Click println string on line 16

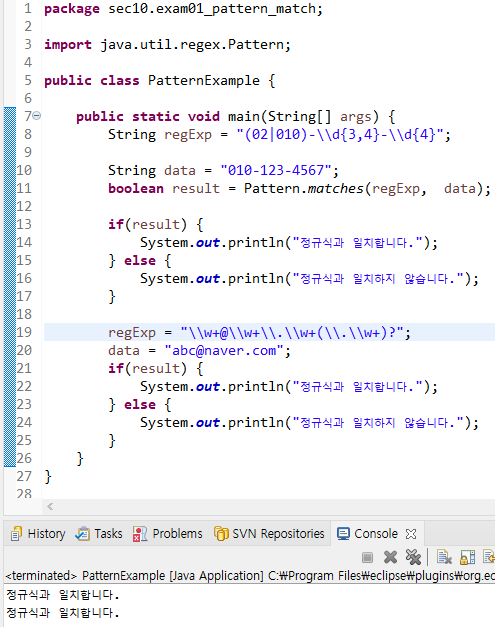pyautogui.click(x=378, y=278)
